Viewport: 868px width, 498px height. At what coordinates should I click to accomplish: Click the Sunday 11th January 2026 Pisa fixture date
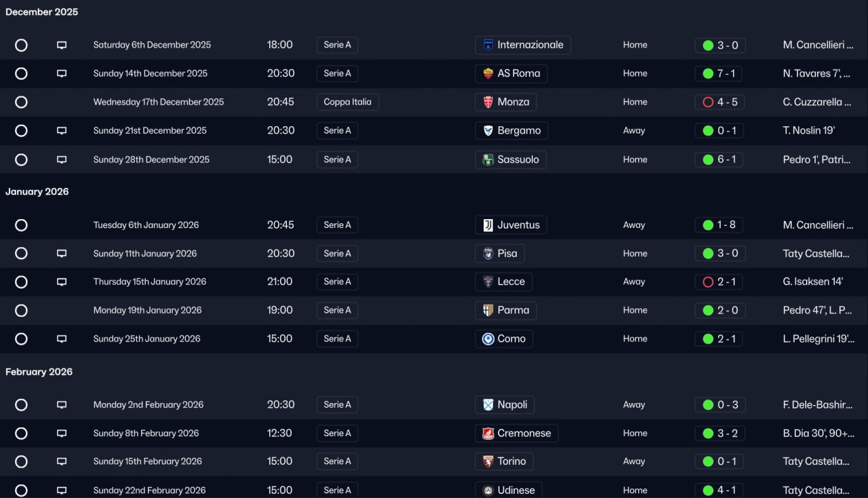(145, 254)
